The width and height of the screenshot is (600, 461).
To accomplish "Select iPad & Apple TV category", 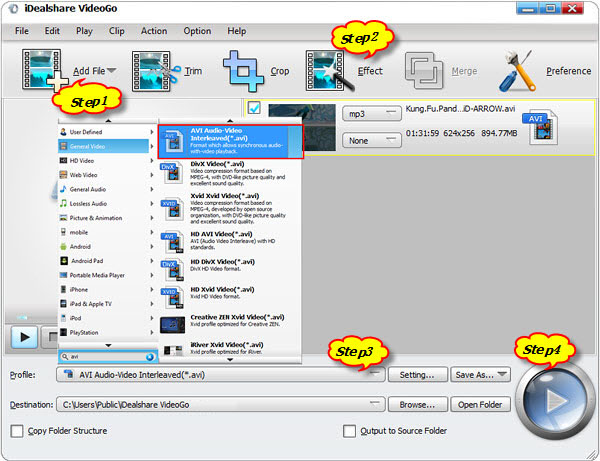I will [106, 304].
